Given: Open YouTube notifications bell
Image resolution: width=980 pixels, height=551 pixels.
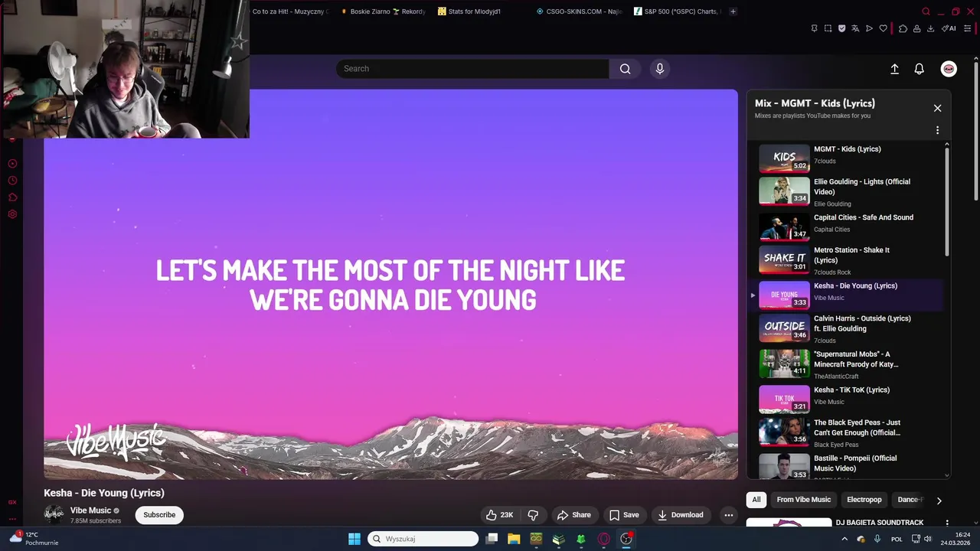Looking at the screenshot, I should 920,69.
